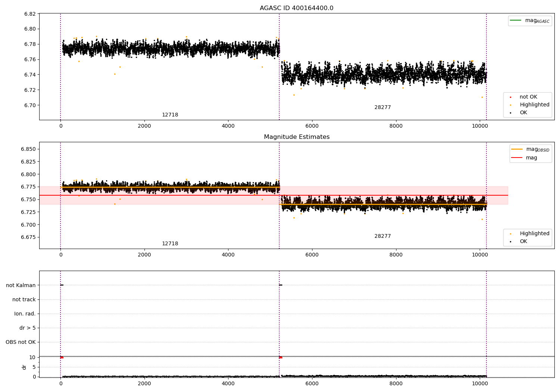The image size is (560, 392).
Task: Click the red "not OK" legend marker
Action: tap(510, 97)
